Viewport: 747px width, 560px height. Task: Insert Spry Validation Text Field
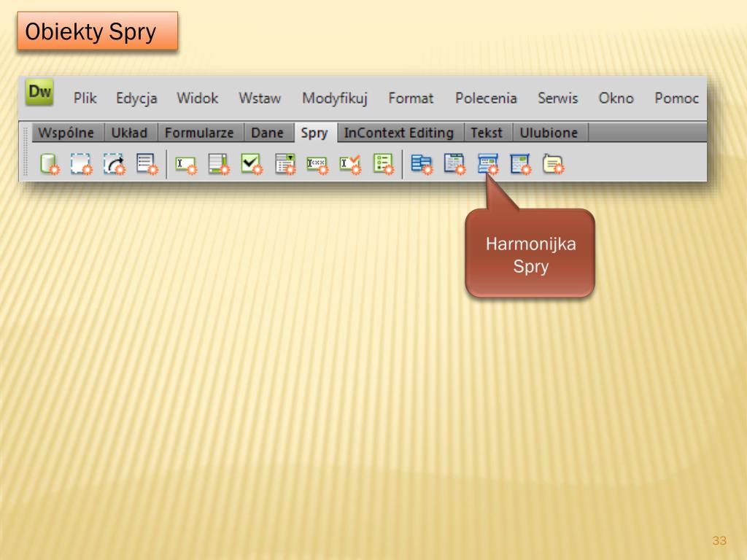186,166
